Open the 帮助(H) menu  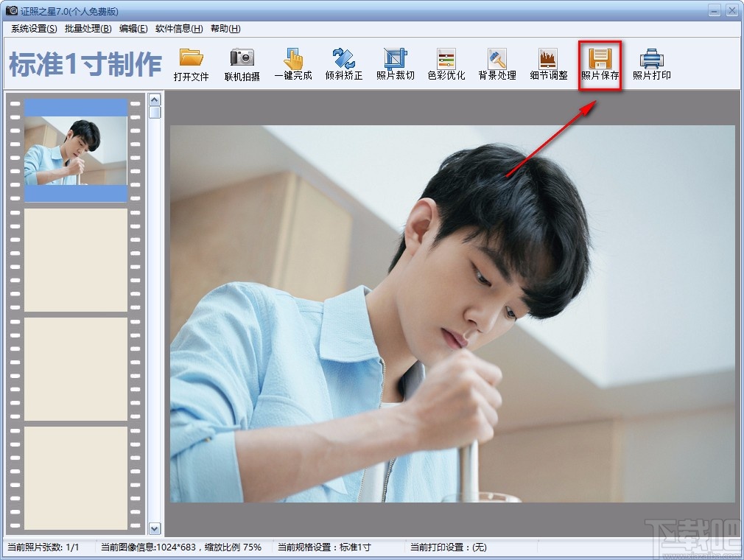[x=225, y=29]
